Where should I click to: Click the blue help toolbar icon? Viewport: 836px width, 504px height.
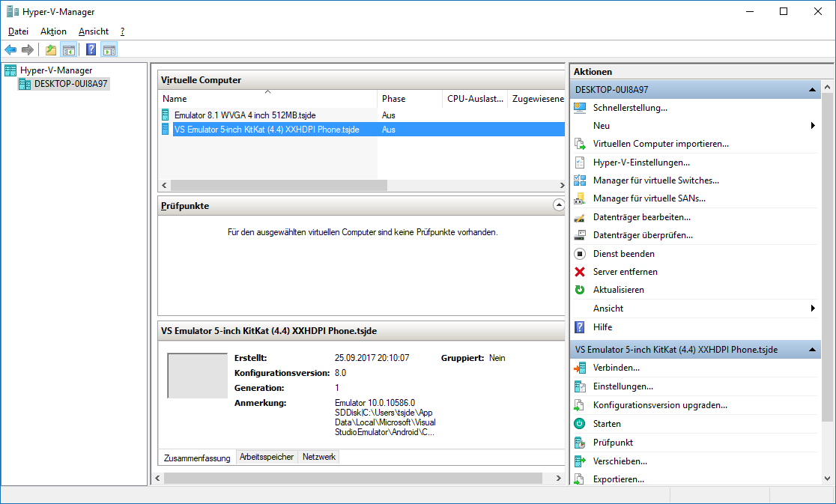pos(91,50)
